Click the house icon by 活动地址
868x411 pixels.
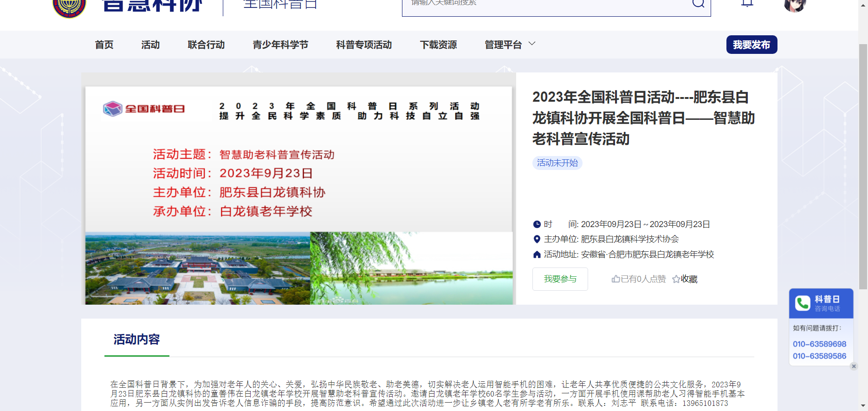[x=537, y=254]
